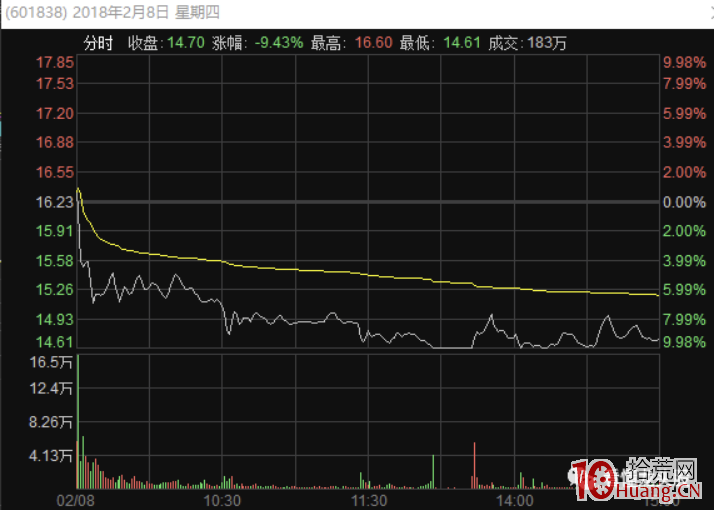This screenshot has height=510, width=714.
Task: Click volume axis label 4.13万
Action: pos(51,455)
